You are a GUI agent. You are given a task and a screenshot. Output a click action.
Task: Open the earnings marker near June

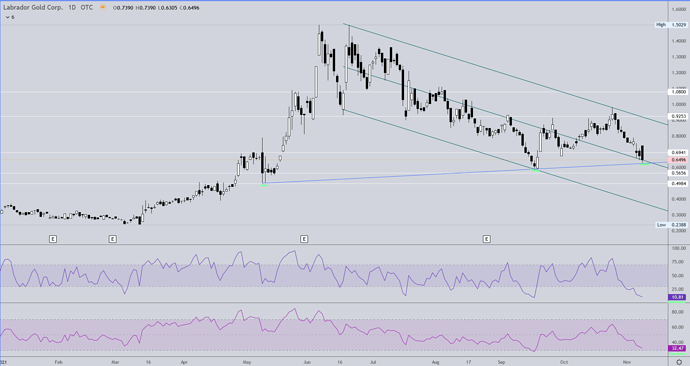point(304,239)
